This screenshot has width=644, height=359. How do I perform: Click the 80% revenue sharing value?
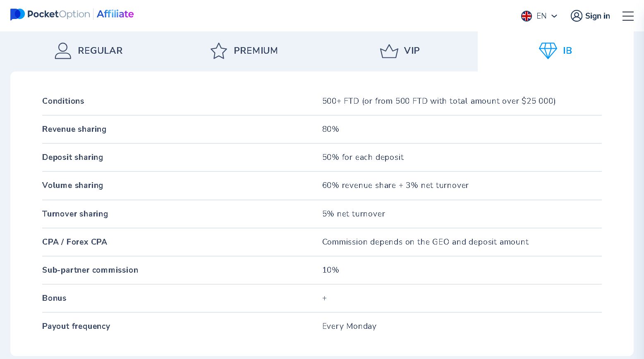click(330, 129)
